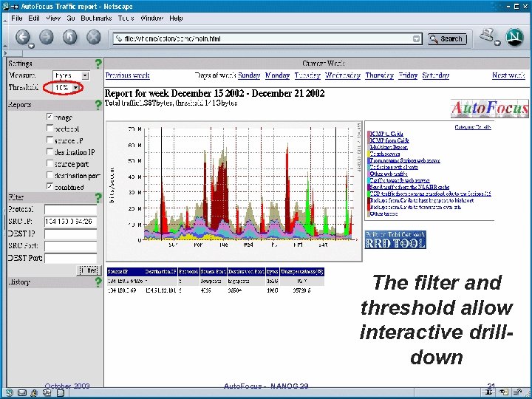Open the Sunday report link
This screenshot has width=532, height=399.
249,75
